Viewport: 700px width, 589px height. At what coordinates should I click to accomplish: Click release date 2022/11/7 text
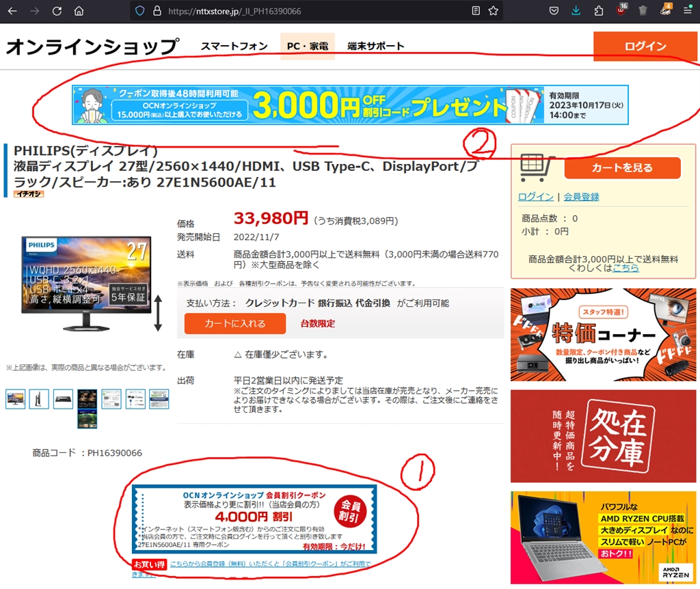pyautogui.click(x=256, y=237)
